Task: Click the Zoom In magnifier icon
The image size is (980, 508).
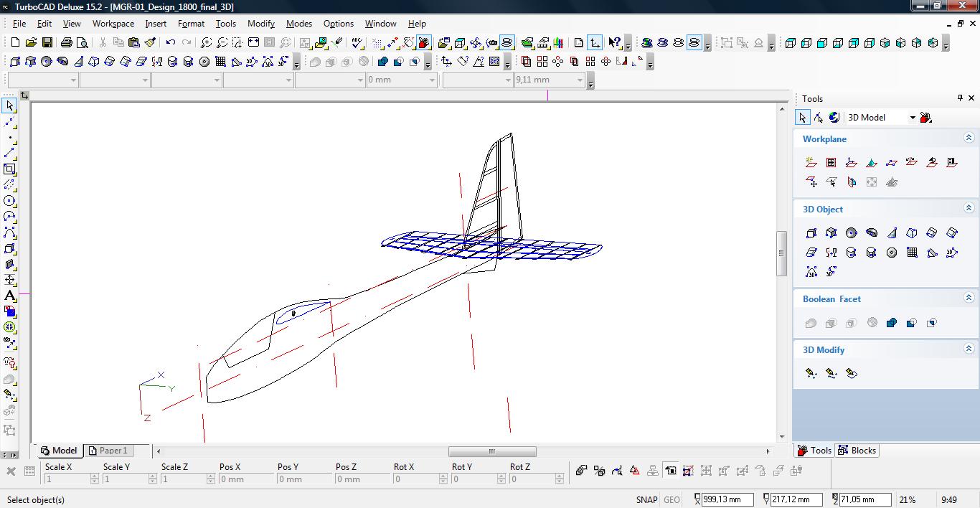Action: coord(206,43)
